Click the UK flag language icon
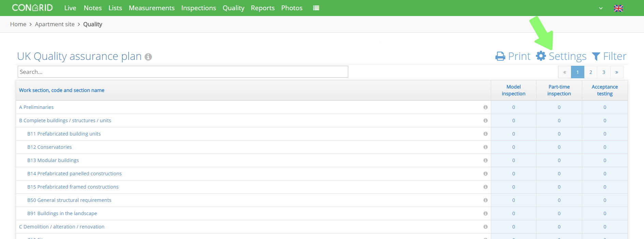 point(618,8)
